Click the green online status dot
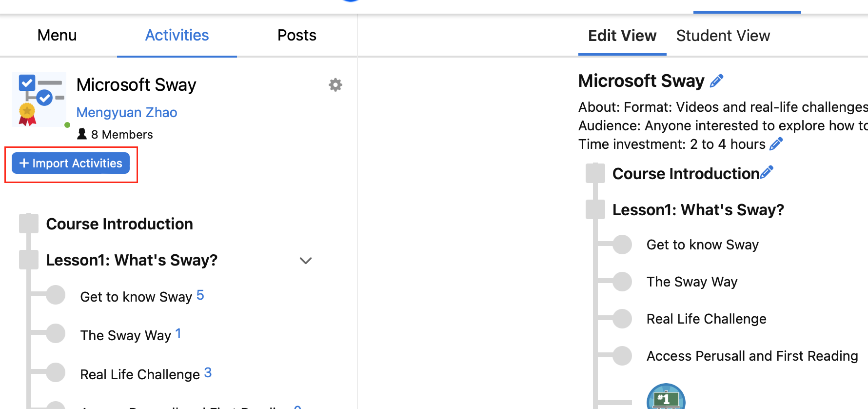Screen dimensions: 868x409 click(67, 125)
